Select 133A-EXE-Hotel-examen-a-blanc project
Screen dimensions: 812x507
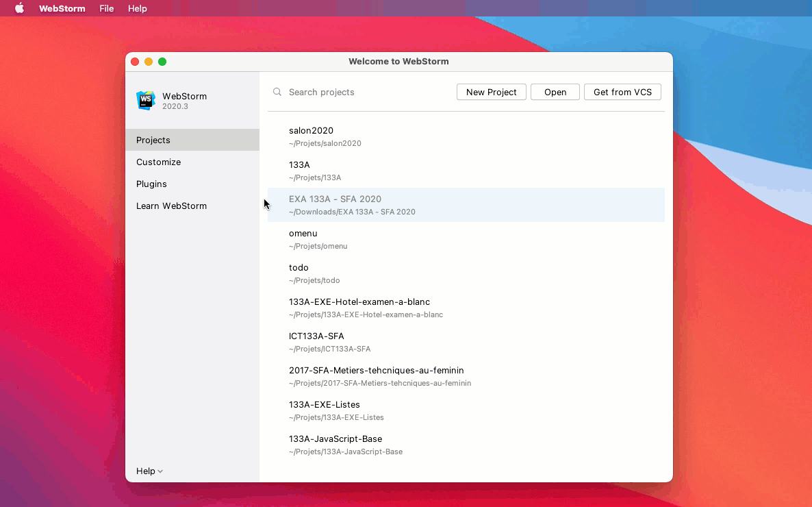(466, 308)
